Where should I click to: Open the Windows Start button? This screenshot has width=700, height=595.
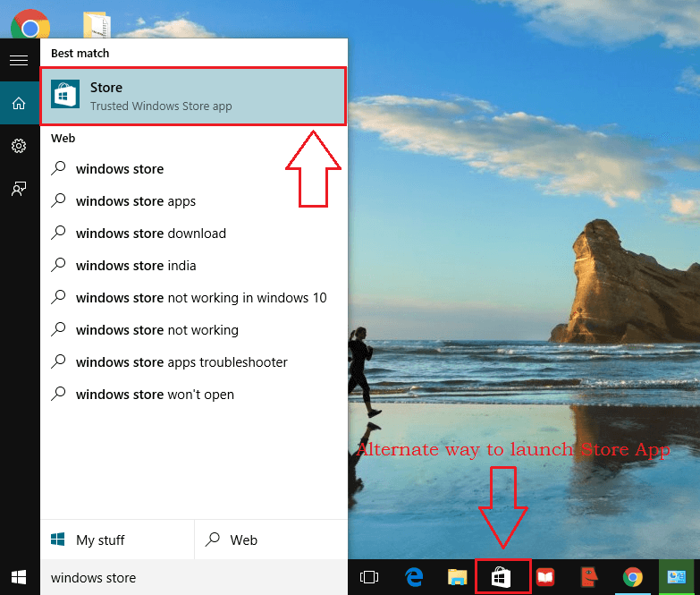pos(19,578)
